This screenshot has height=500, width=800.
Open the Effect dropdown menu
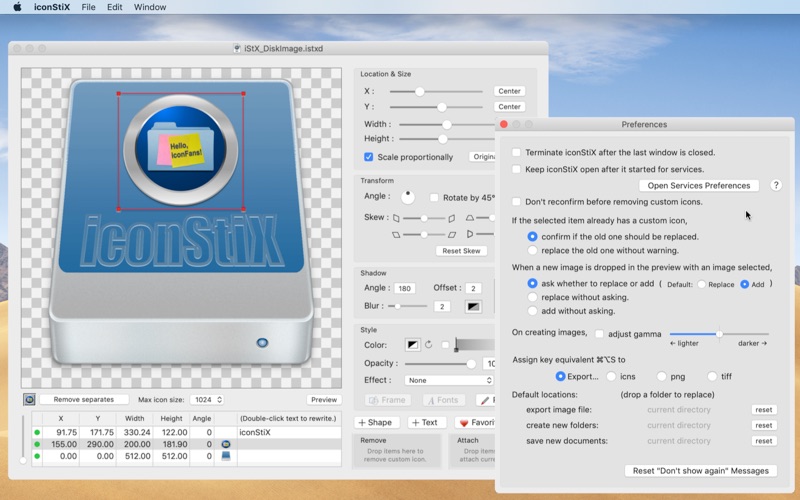[x=449, y=380]
